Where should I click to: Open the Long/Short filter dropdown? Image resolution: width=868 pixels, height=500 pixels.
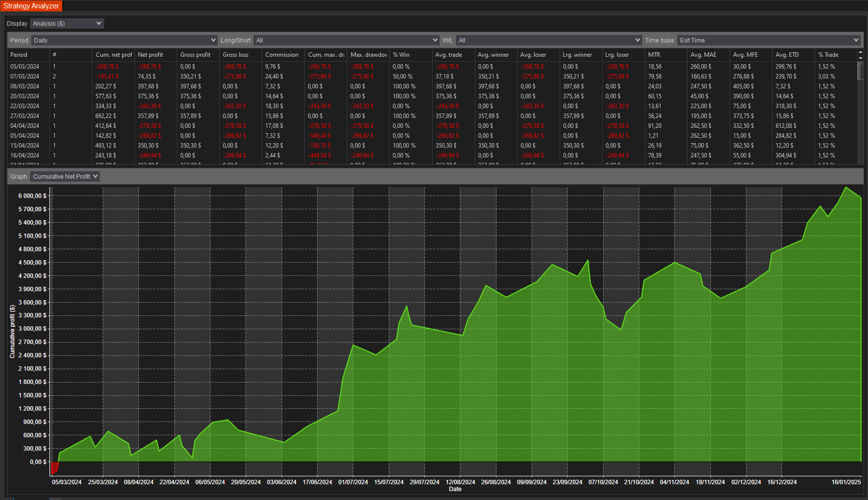346,40
